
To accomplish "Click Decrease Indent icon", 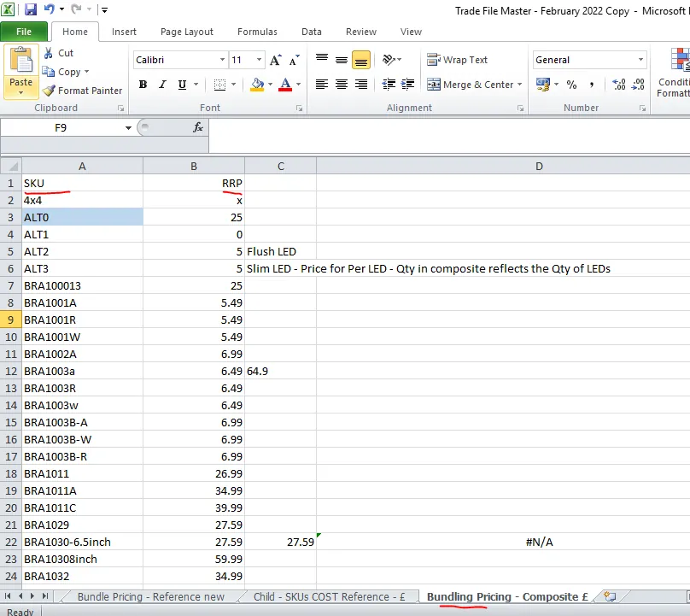I will pyautogui.click(x=389, y=84).
